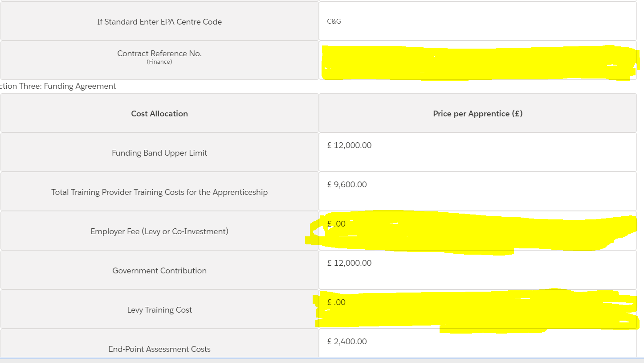
Task: Click the Price per Apprentice (£) header
Action: click(477, 113)
